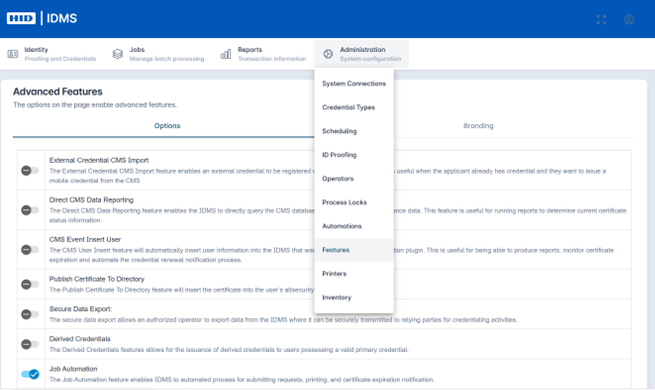Open the Reports navigation menu
Image resolution: width=655 pixels, height=390 pixels.
(263, 54)
